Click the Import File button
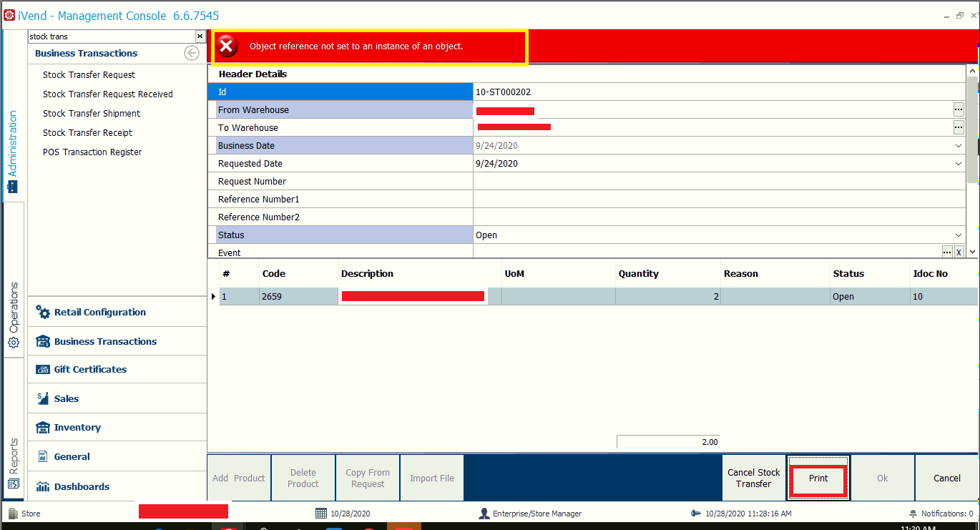 click(432, 478)
